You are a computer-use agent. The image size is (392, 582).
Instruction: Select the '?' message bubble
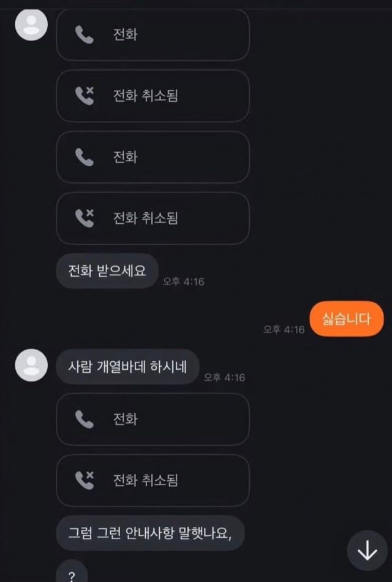pos(72,572)
